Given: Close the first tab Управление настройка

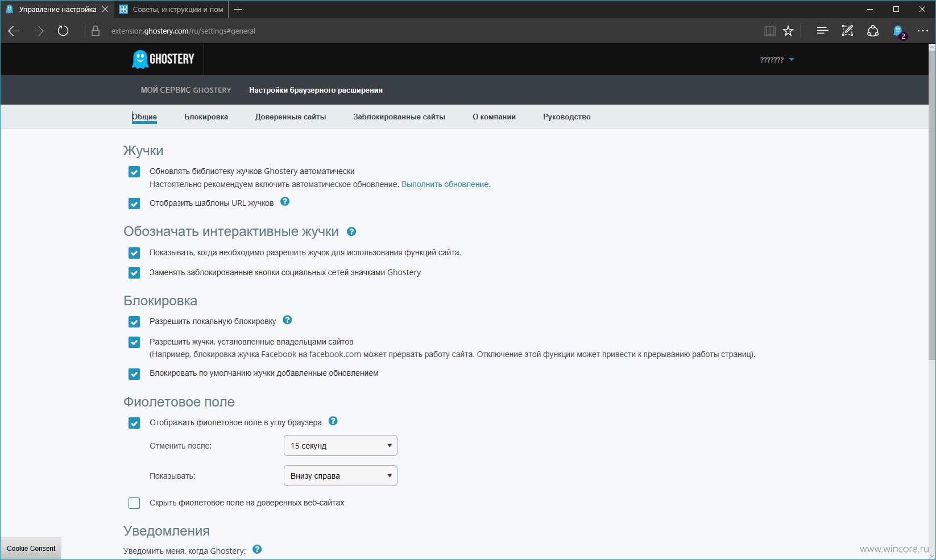Looking at the screenshot, I should pos(105,10).
